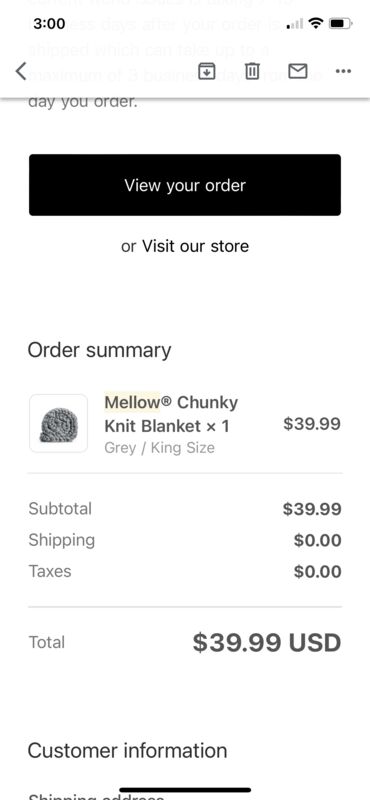This screenshot has width=370, height=800.
Task: Tap the home indicator bar at bottom
Action: tap(185, 790)
